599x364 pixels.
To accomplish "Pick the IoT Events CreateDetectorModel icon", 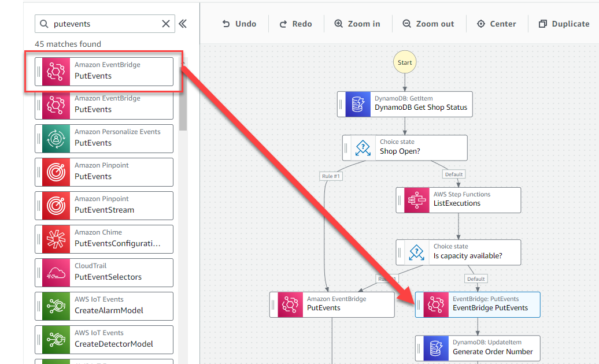I will (56, 340).
